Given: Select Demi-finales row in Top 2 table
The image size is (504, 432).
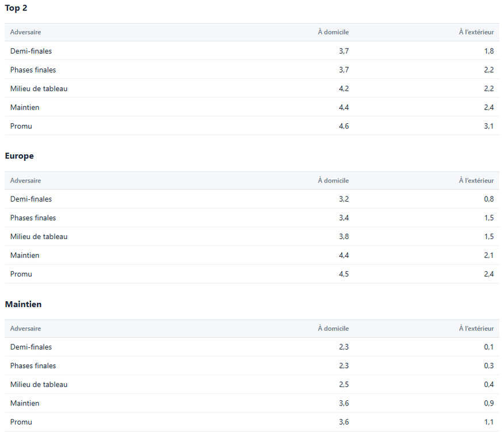Looking at the screenshot, I should (252, 51).
